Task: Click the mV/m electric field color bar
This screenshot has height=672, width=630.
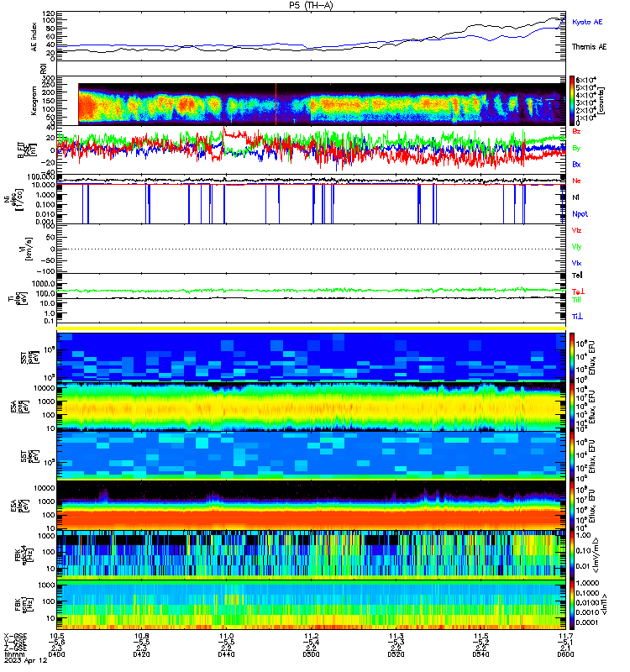Action: point(572,554)
